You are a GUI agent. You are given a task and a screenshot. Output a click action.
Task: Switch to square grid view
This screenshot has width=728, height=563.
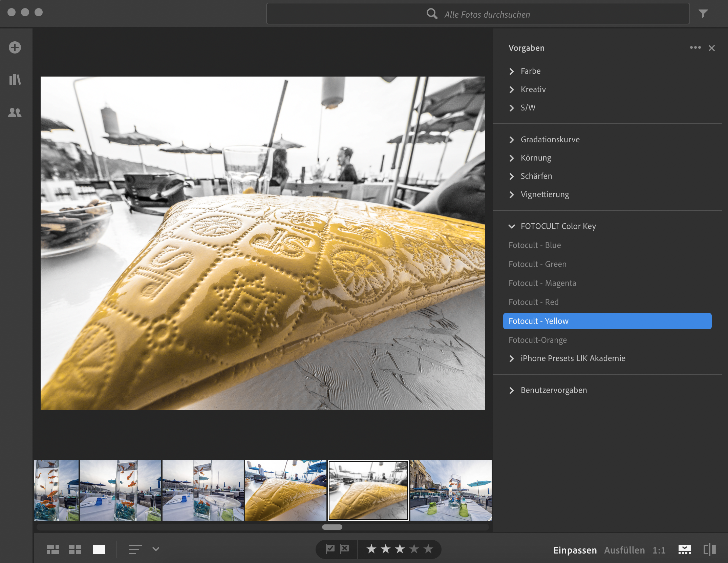point(75,549)
